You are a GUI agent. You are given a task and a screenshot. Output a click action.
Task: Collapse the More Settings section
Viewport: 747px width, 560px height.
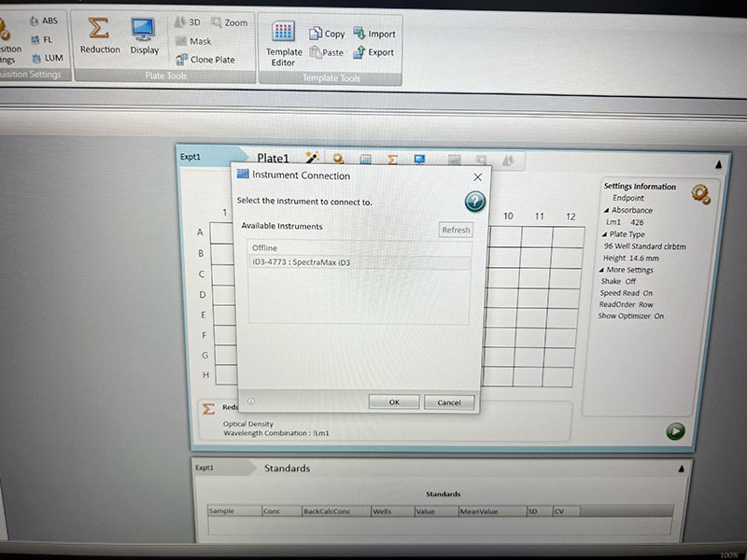pyautogui.click(x=604, y=270)
